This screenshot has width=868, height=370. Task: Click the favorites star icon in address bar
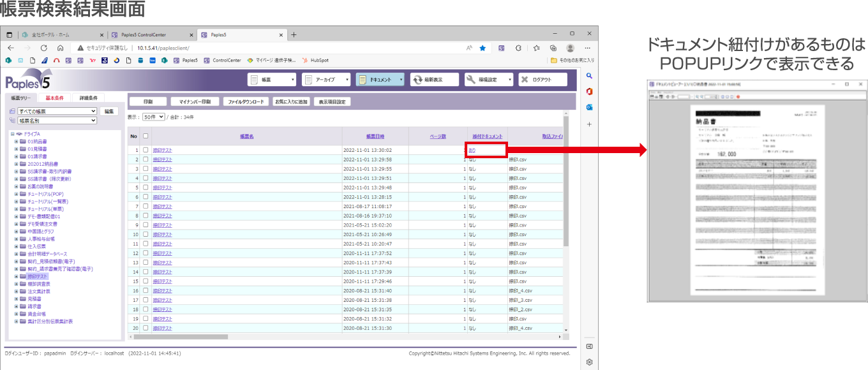click(x=483, y=48)
